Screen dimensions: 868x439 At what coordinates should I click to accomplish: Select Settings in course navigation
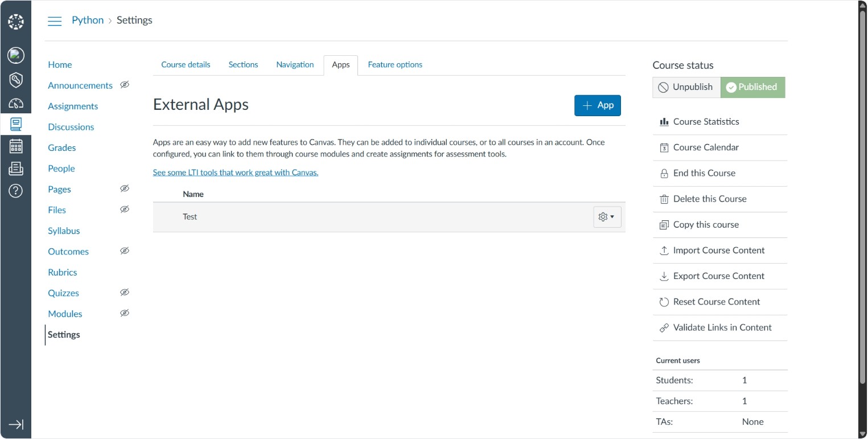tap(64, 335)
